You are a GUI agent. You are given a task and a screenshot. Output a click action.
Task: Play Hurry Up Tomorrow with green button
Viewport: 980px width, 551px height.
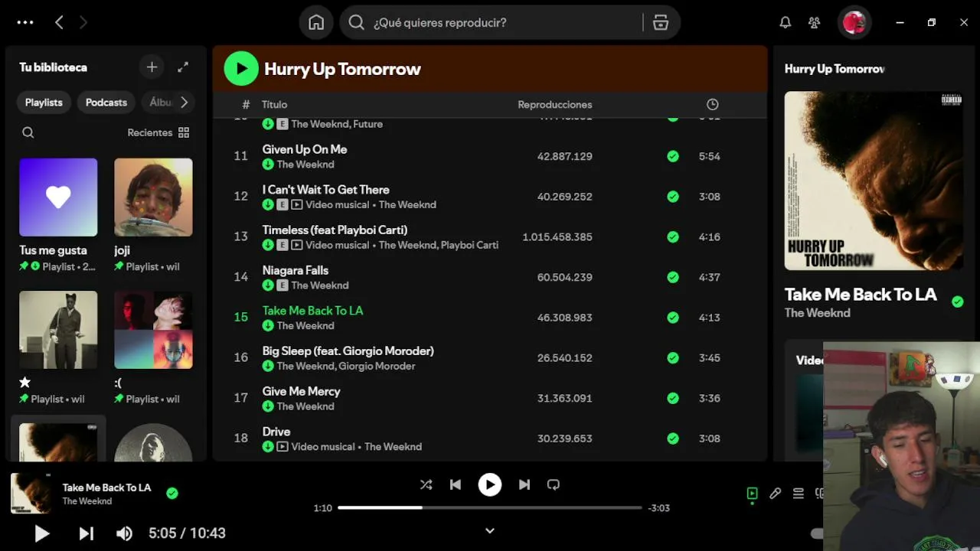pyautogui.click(x=241, y=69)
